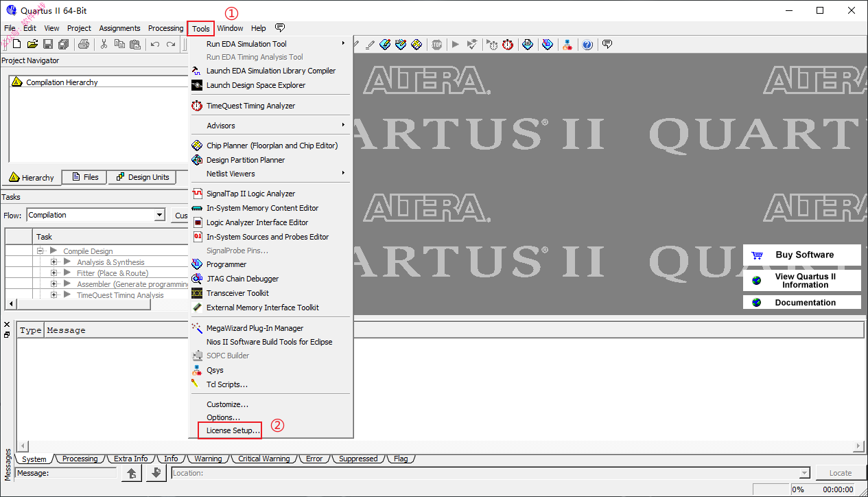The width and height of the screenshot is (868, 497).
Task: Click the message up arrow button
Action: point(132,473)
